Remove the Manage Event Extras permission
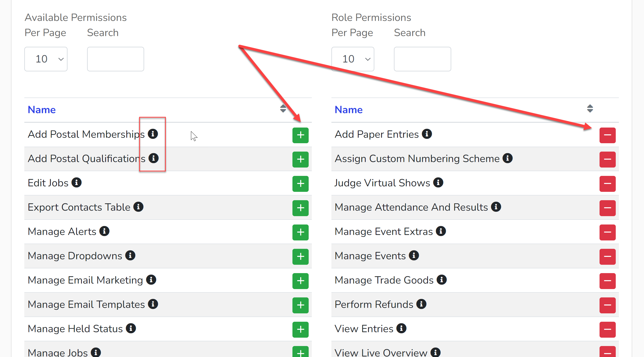The height and width of the screenshot is (357, 644). coord(607,232)
